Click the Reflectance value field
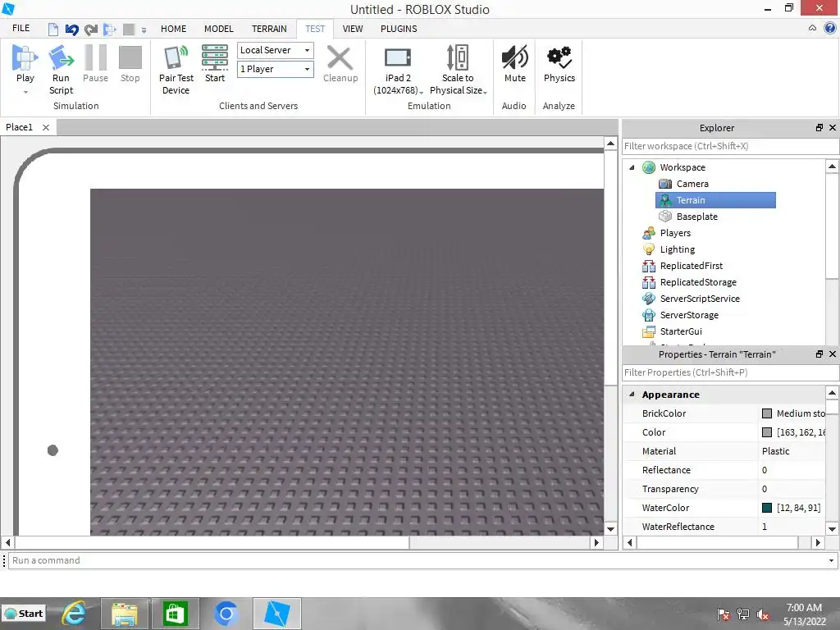840x630 pixels. [792, 470]
